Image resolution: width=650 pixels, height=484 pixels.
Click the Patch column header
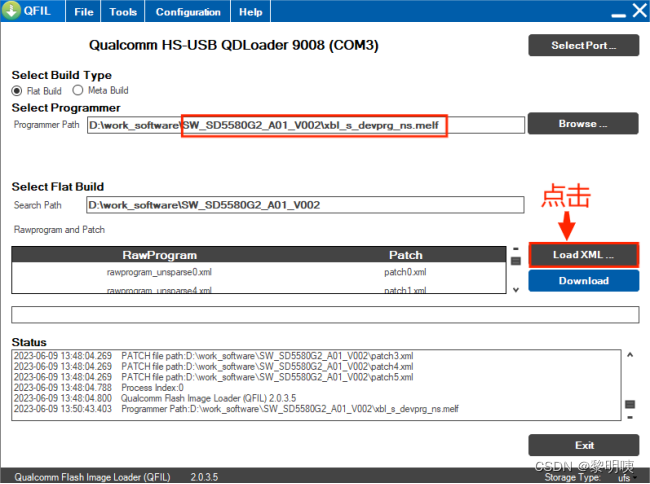(405, 255)
